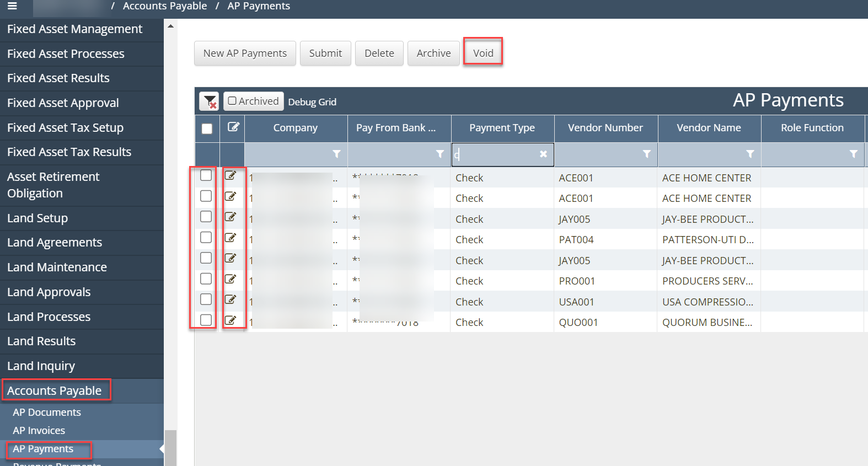Edit the QUORUM BUSINESS payment row

point(231,320)
